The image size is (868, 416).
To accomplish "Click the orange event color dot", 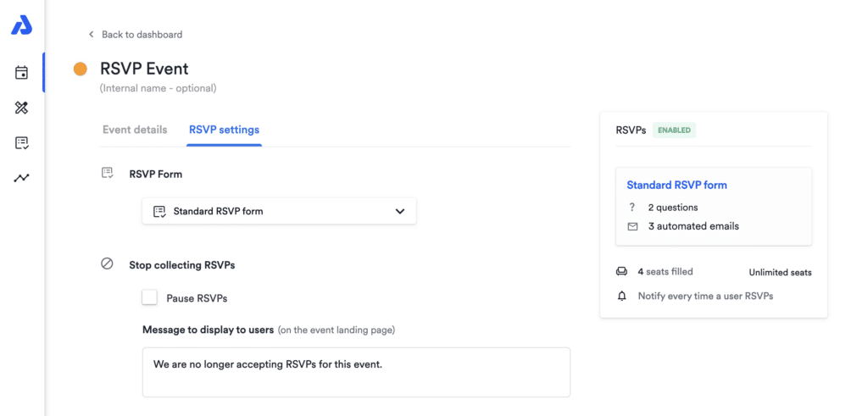I will [x=81, y=69].
